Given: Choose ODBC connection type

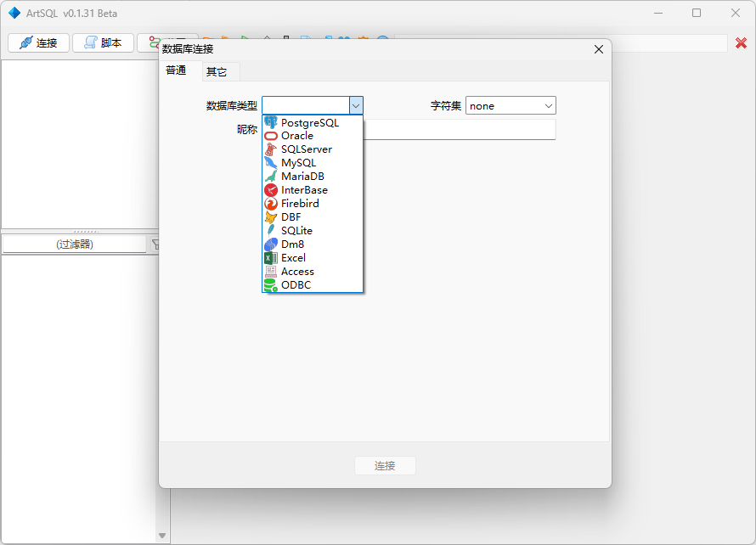Looking at the screenshot, I should tap(313, 284).
